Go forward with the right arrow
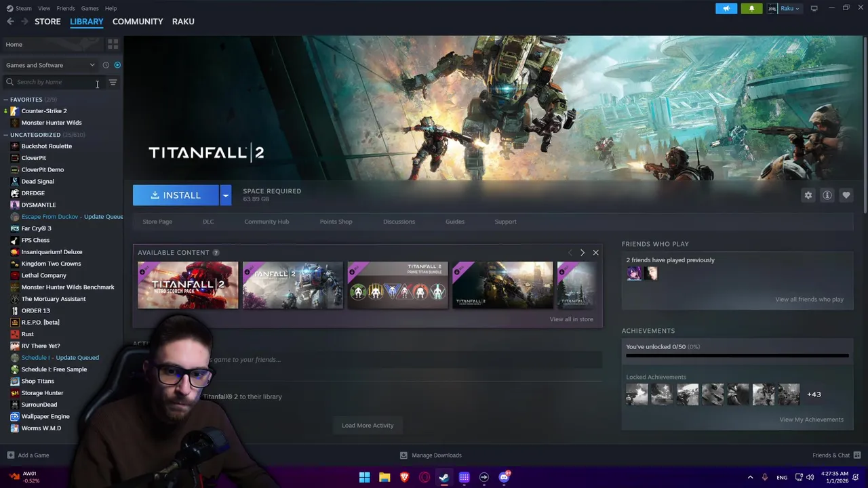 pos(25,22)
